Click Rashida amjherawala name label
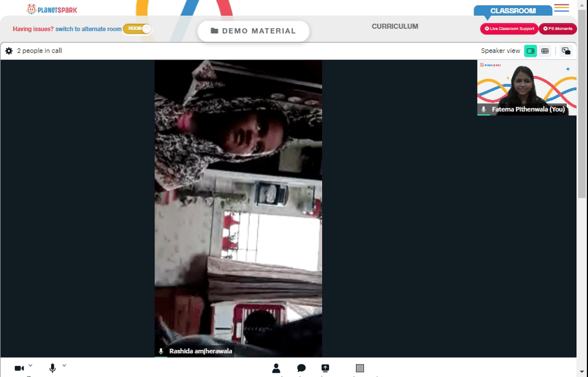The height and width of the screenshot is (377, 588). pyautogui.click(x=201, y=351)
